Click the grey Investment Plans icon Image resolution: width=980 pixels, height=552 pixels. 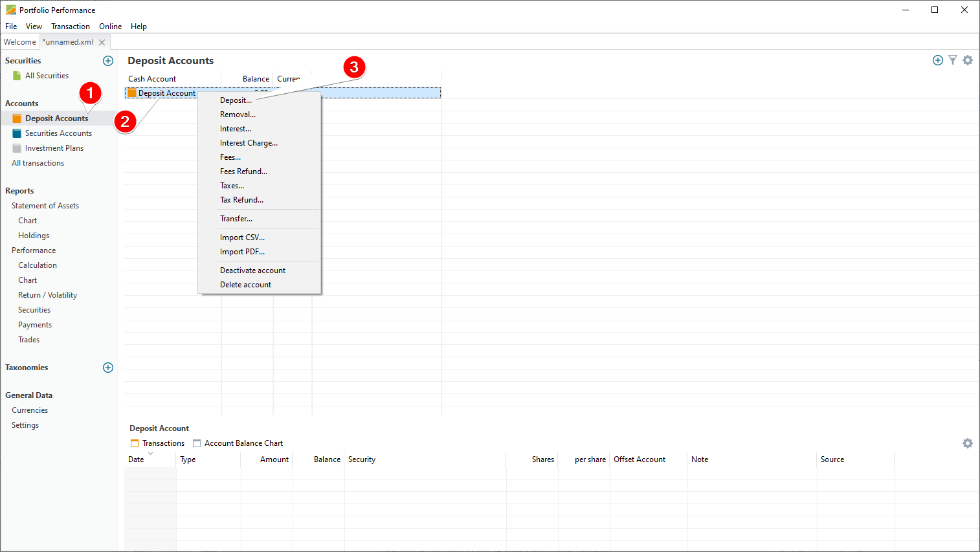tap(17, 148)
